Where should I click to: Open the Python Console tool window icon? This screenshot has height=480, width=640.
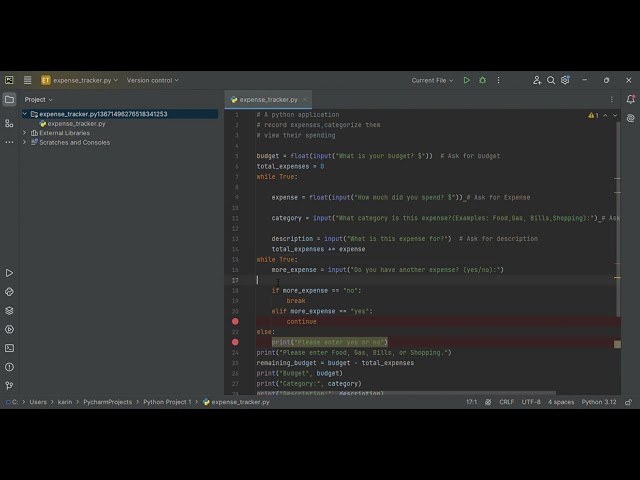coord(9,329)
